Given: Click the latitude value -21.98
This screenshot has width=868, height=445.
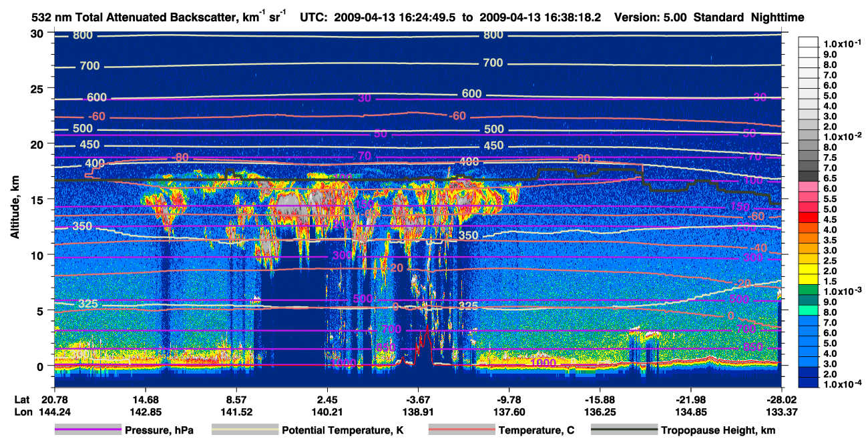Looking at the screenshot, I should [x=691, y=399].
